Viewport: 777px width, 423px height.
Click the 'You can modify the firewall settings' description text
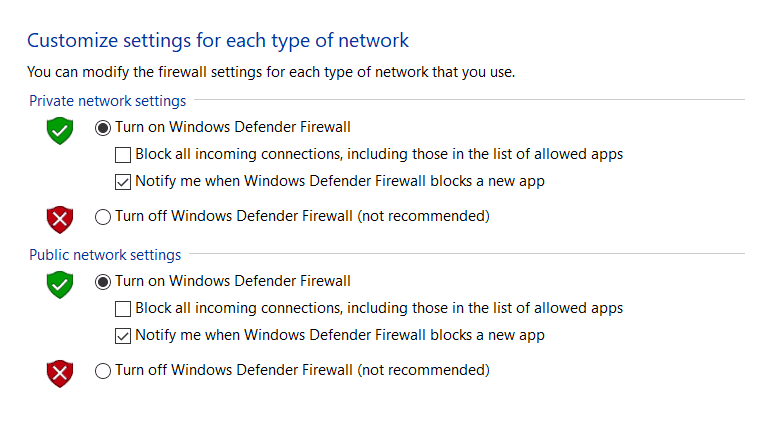click(x=271, y=72)
